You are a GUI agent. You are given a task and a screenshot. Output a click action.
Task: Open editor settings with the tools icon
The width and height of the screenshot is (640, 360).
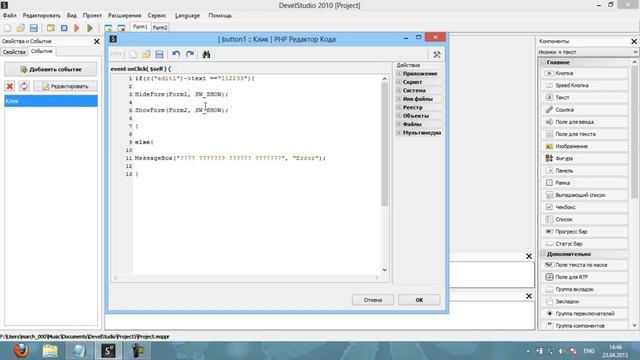coord(436,54)
